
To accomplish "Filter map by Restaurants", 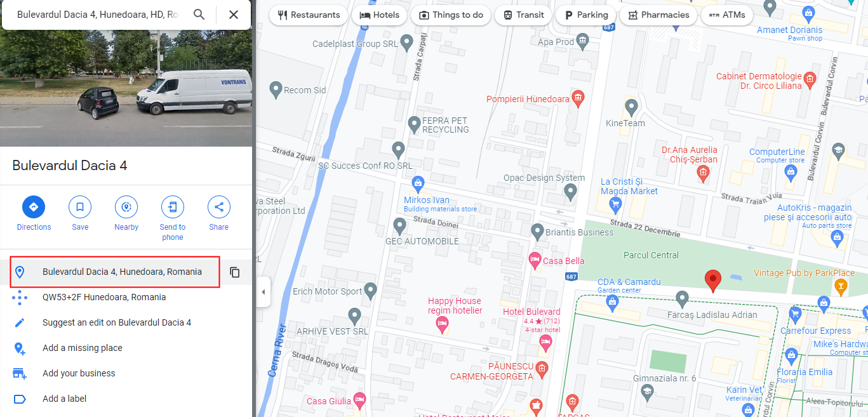I will tap(309, 15).
